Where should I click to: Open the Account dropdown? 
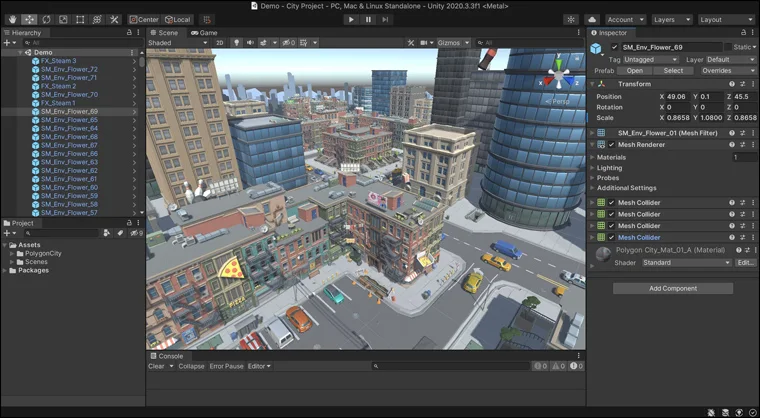625,19
